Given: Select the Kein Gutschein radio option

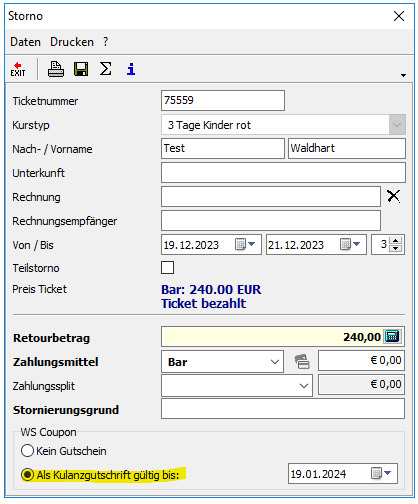Looking at the screenshot, I should pos(27,451).
